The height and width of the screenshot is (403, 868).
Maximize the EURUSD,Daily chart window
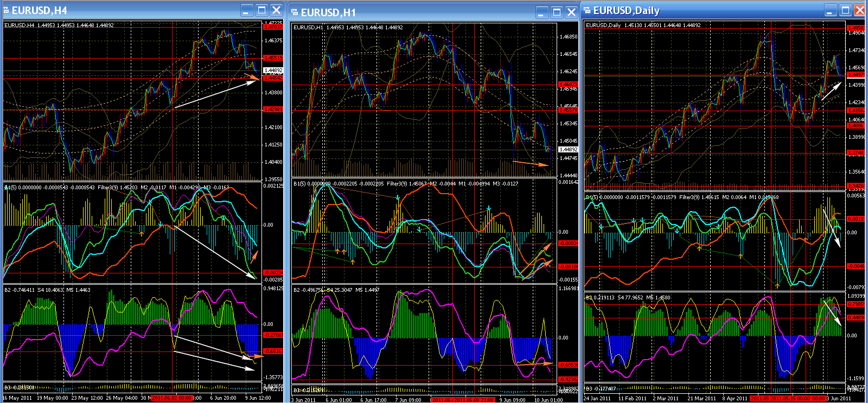pos(846,10)
